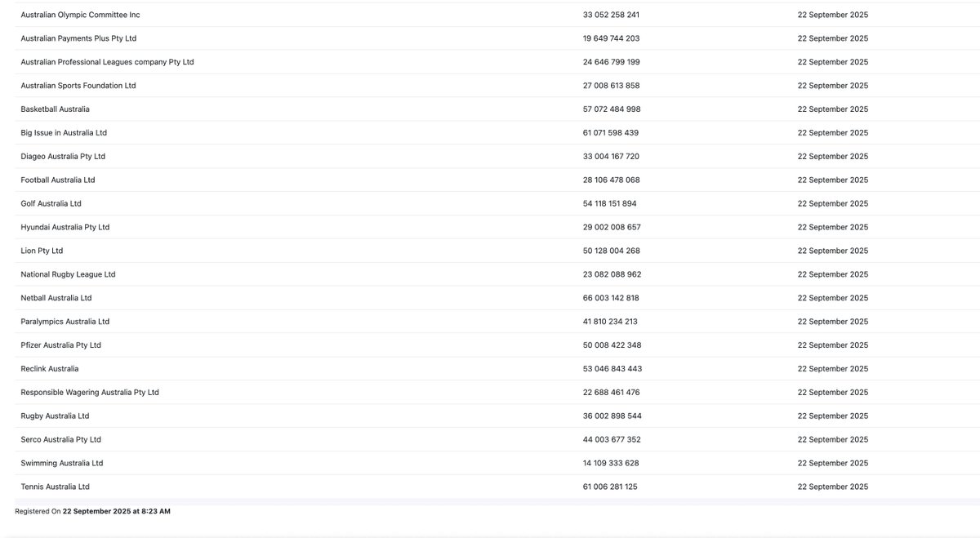Click ABN 14 109 333 628

[x=611, y=465]
